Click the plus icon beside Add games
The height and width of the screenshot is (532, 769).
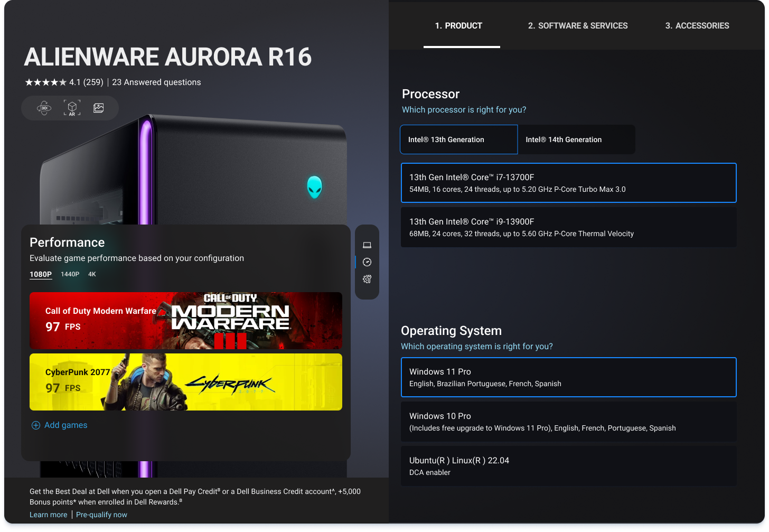point(36,425)
